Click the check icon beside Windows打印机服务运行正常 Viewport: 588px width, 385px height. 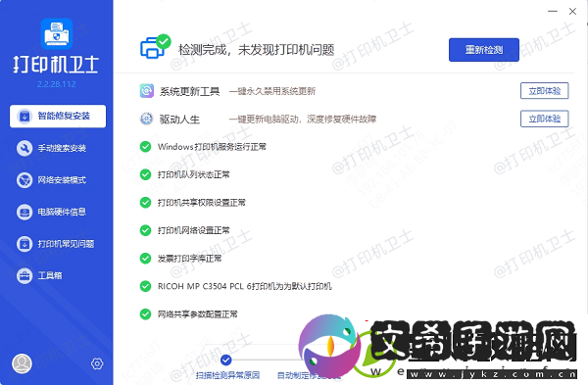[145, 147]
